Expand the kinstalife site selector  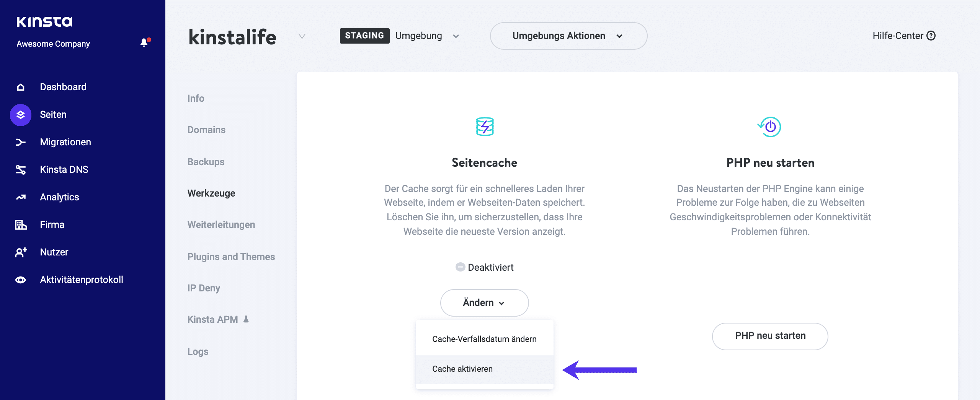click(x=302, y=37)
